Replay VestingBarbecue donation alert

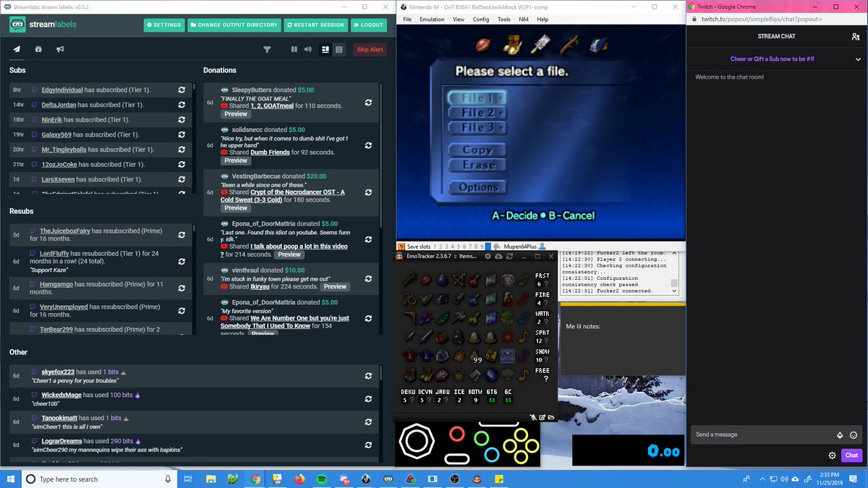(x=368, y=192)
